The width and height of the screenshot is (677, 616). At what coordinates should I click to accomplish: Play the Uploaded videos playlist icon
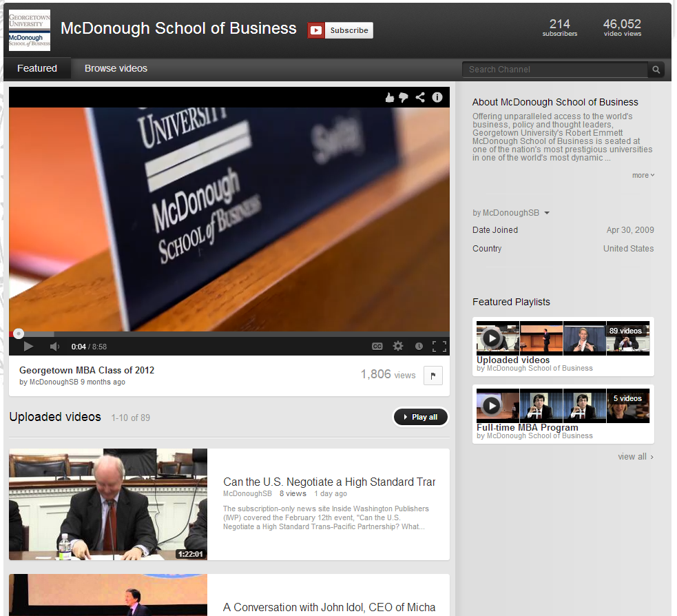click(491, 338)
